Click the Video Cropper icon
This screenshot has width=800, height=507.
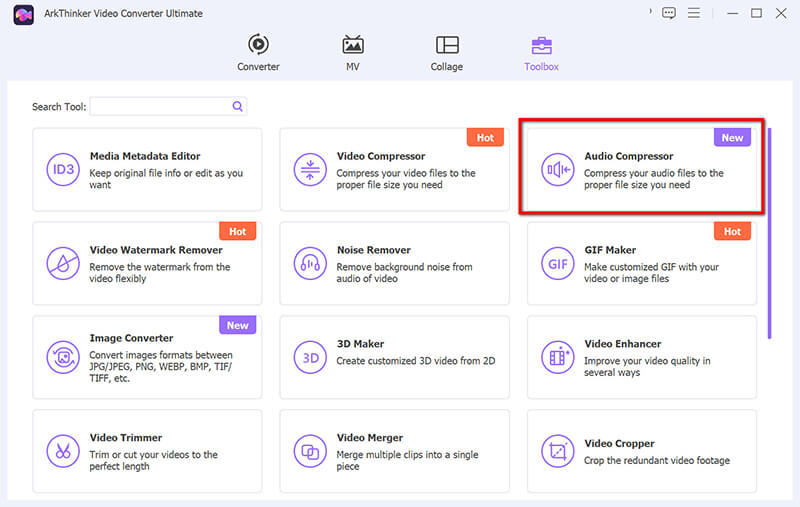pos(558,451)
